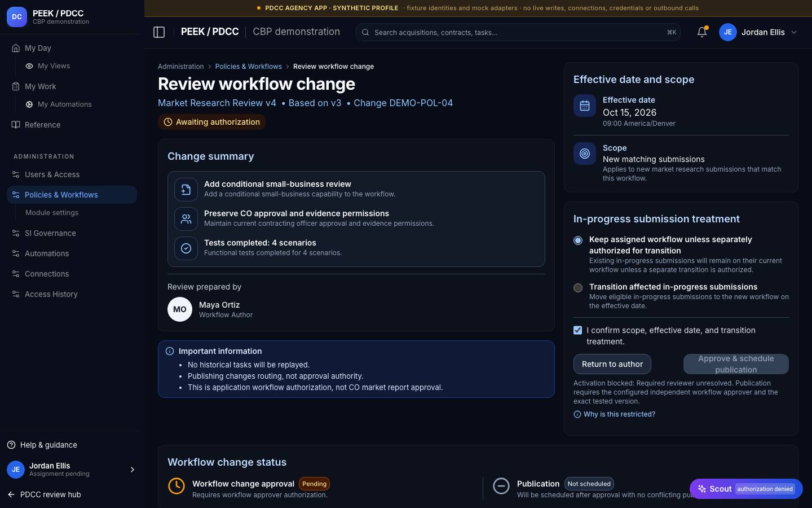Click the book icon next to Reference
The width and height of the screenshot is (812, 508).
16,125
